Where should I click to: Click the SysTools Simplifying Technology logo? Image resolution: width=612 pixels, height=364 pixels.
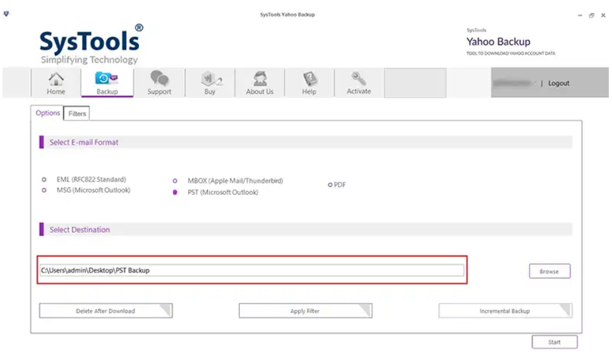[x=92, y=44]
